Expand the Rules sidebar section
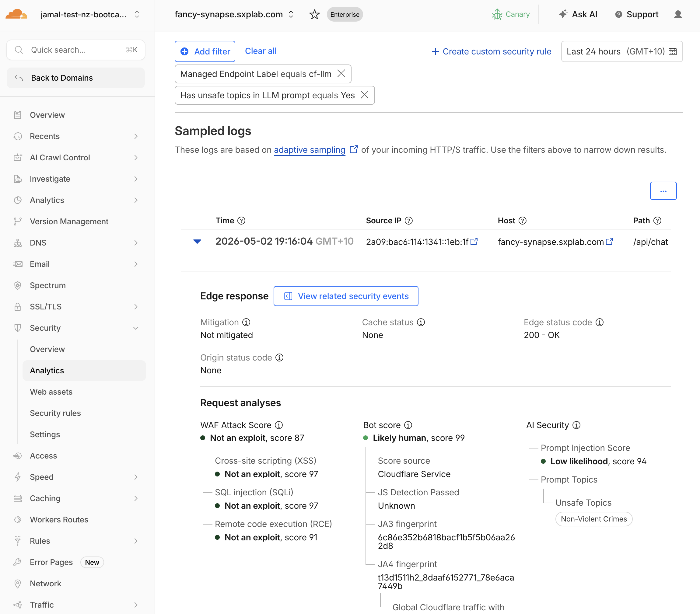 tap(136, 541)
